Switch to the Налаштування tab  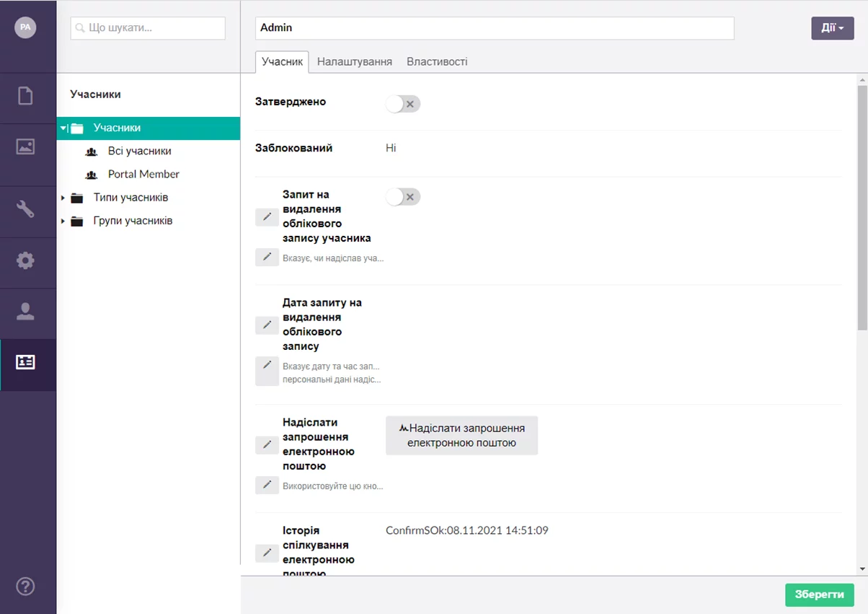pyautogui.click(x=355, y=62)
